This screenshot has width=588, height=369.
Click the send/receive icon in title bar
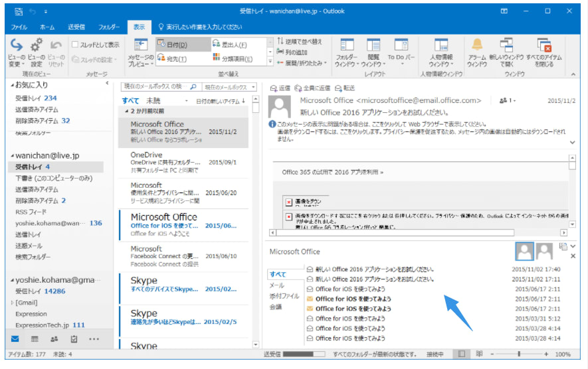click(19, 11)
